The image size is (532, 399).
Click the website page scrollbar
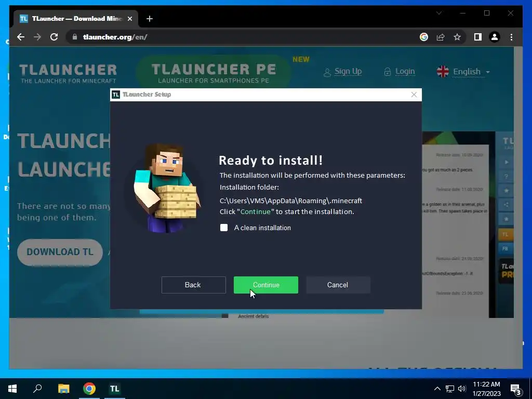518,207
